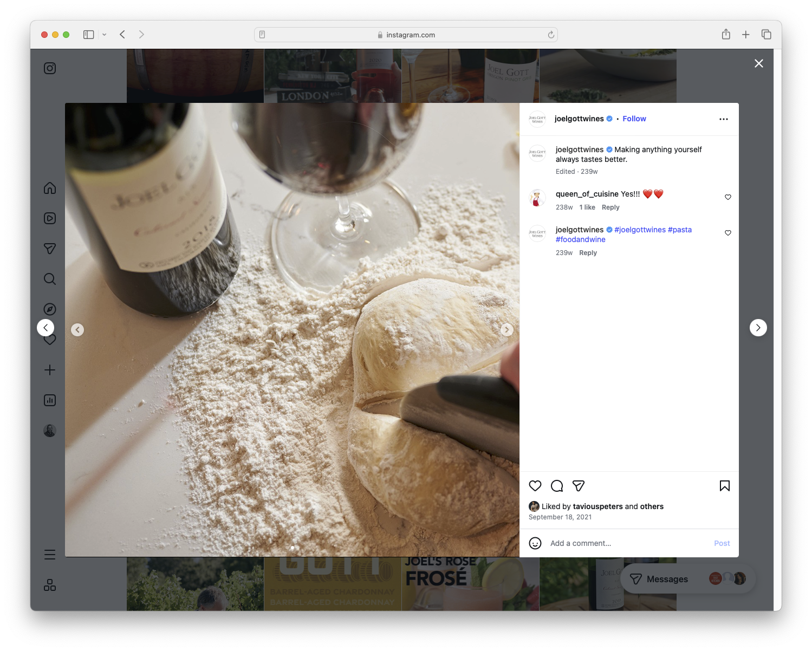Viewport: 812px width, 651px height.
Task: Comment on post bubble icon
Action: click(x=557, y=486)
